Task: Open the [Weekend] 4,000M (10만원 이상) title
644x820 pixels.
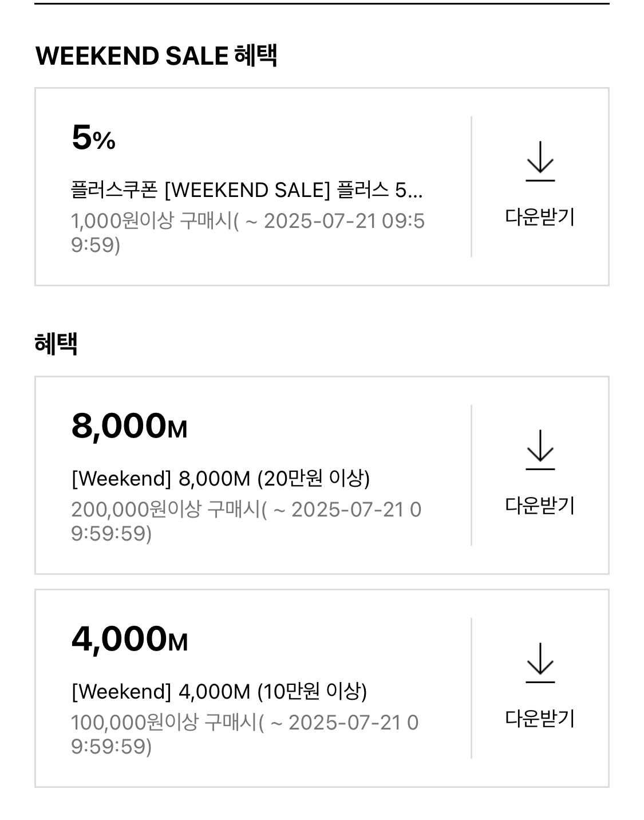Action: click(x=219, y=691)
